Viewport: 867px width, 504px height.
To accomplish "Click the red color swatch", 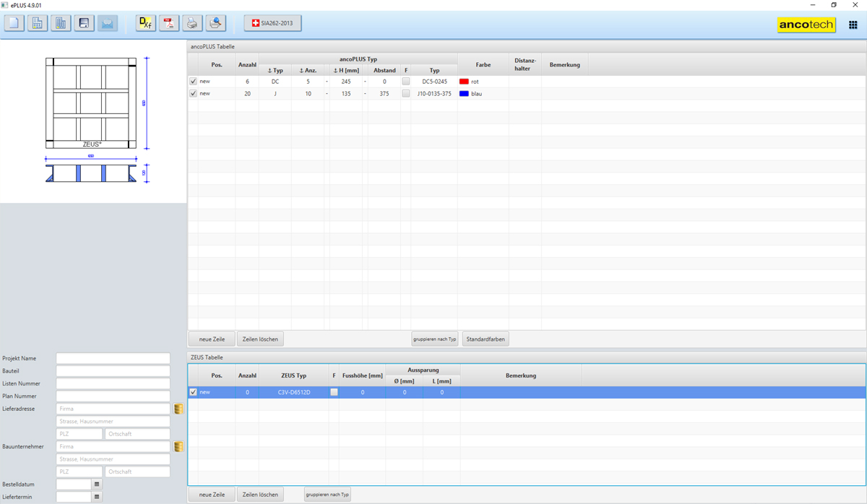I will (464, 82).
